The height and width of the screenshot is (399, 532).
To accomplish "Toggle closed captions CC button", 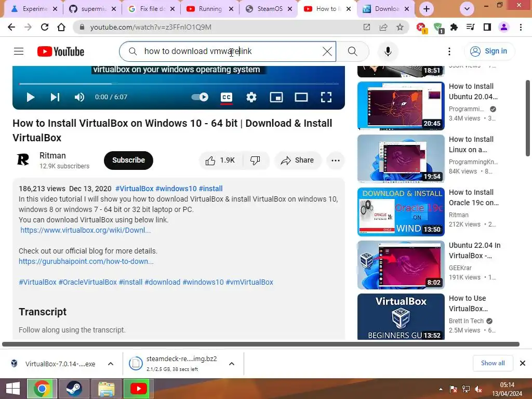I will 227,97.
